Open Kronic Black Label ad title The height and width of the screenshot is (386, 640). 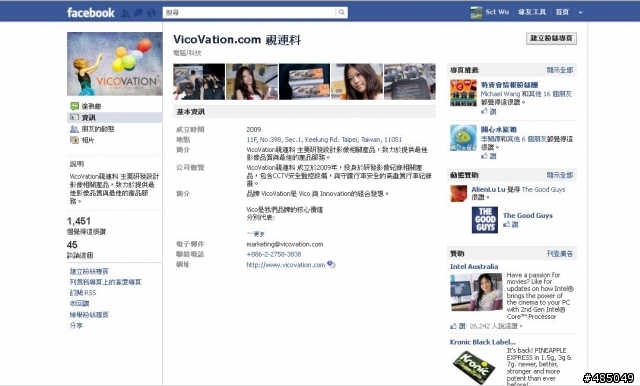(482, 342)
